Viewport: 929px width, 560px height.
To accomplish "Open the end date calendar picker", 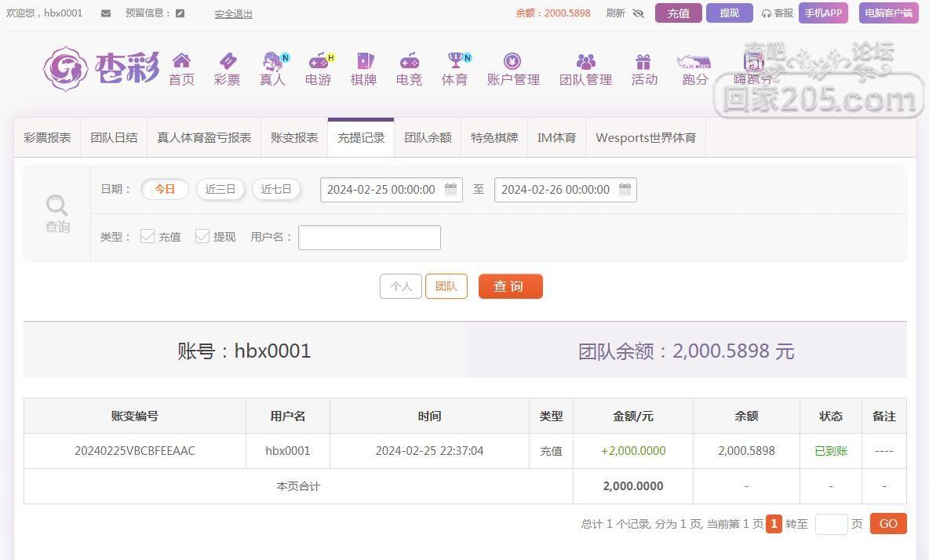I will [x=625, y=190].
